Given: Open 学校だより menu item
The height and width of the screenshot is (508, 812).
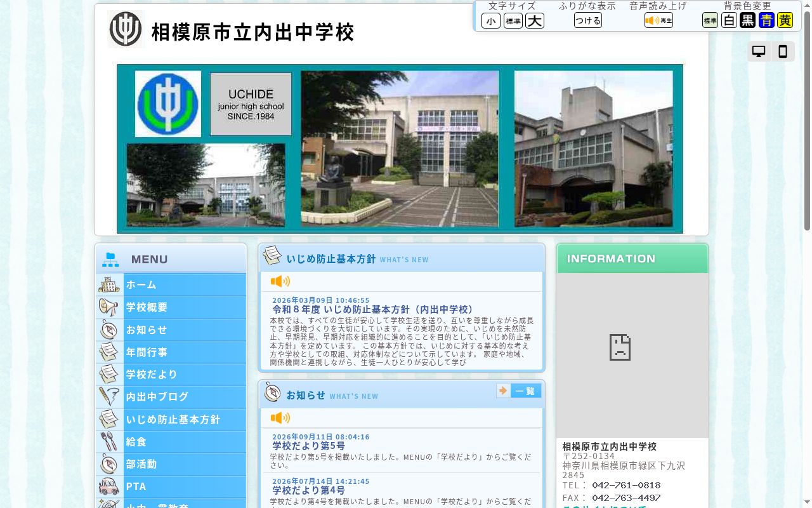Looking at the screenshot, I should pos(171,375).
